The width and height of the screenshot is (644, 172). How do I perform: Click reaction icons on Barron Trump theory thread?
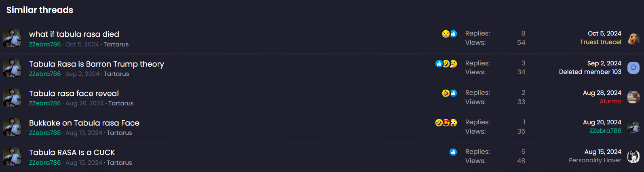point(446,64)
